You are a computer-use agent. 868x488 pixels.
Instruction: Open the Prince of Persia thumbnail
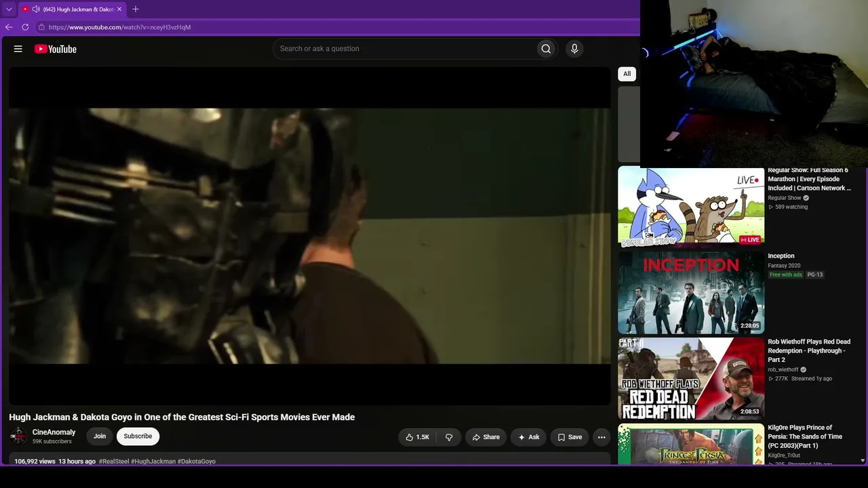pyautogui.click(x=691, y=445)
